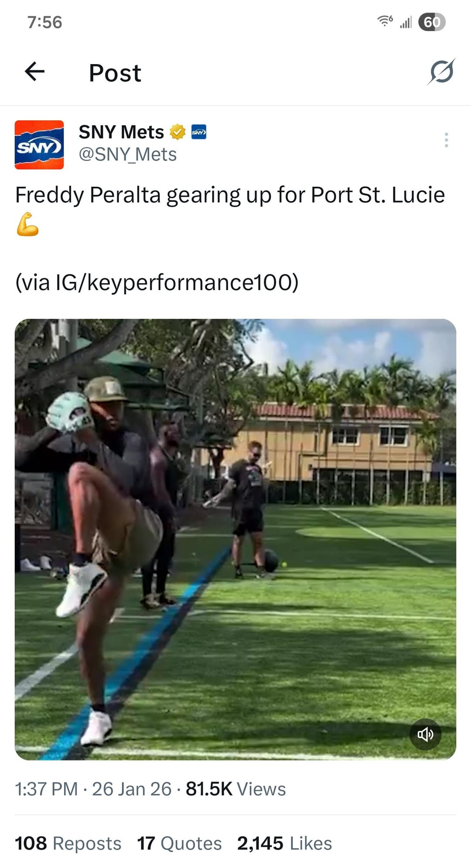Tap the post text about Port St. Lucie

click(x=230, y=195)
